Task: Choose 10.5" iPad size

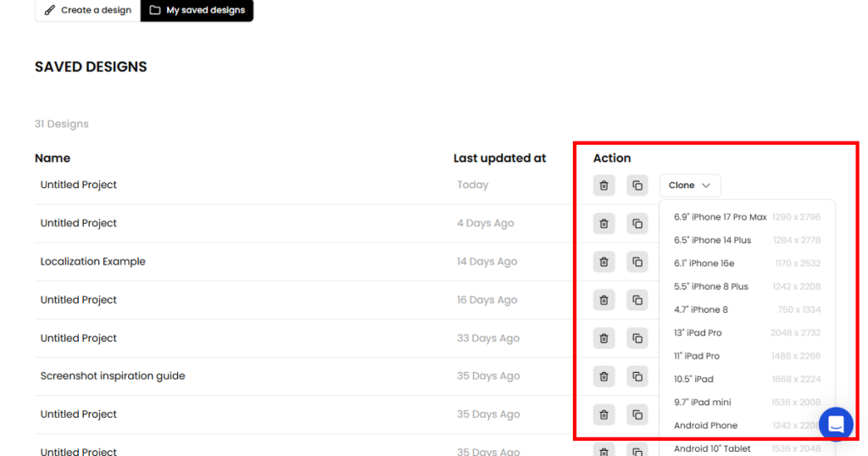Action: [747, 380]
